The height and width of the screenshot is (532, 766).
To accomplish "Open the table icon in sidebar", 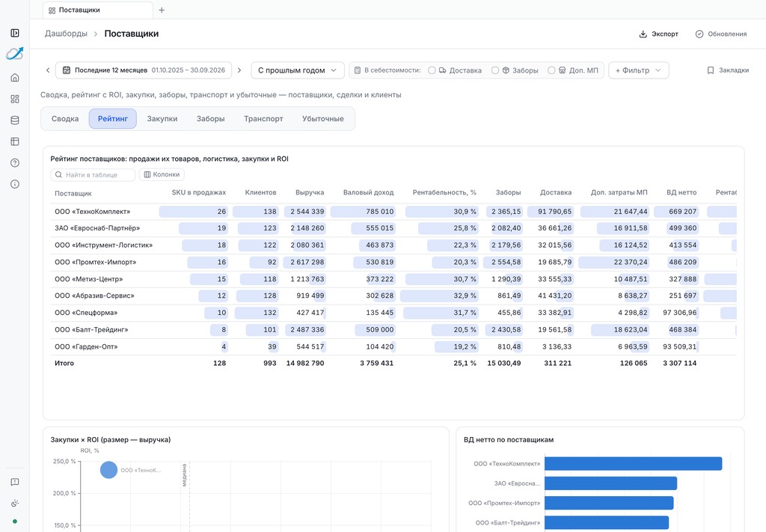I will click(x=15, y=141).
